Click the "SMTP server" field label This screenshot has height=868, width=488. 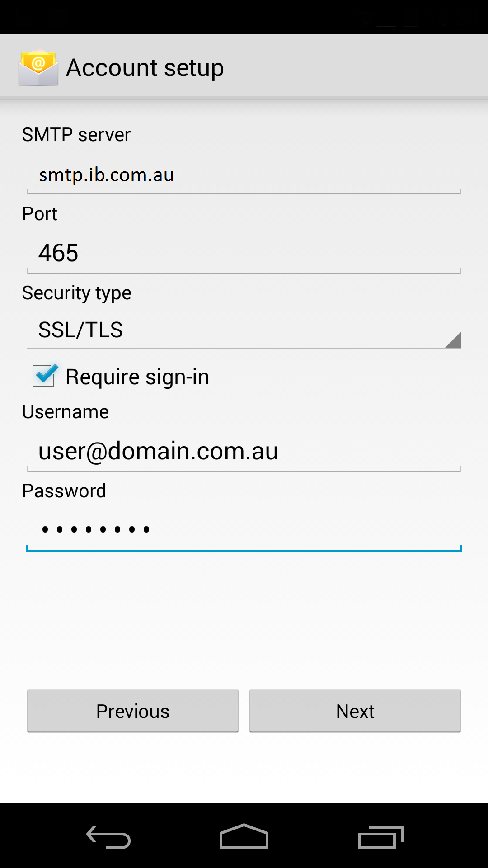tap(76, 135)
